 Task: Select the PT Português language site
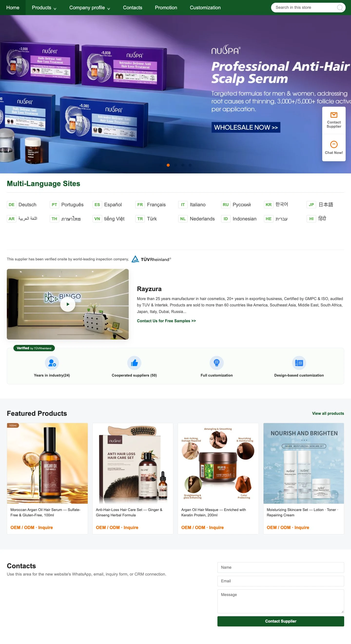(67, 205)
